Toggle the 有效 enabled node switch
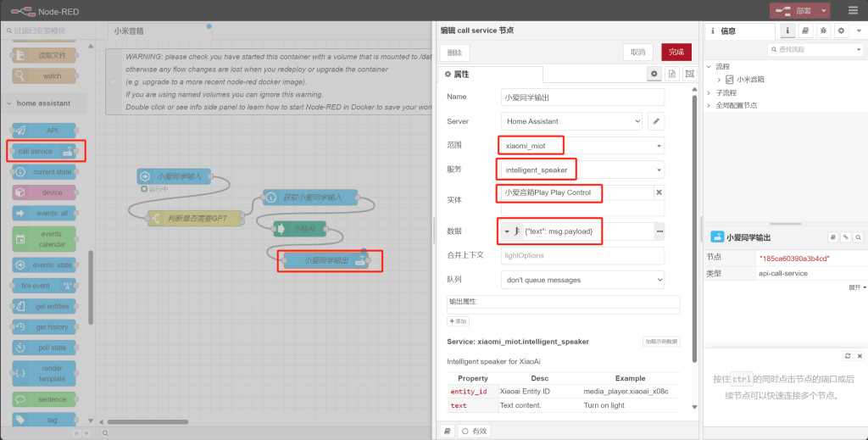868x440 pixels. 474,432
